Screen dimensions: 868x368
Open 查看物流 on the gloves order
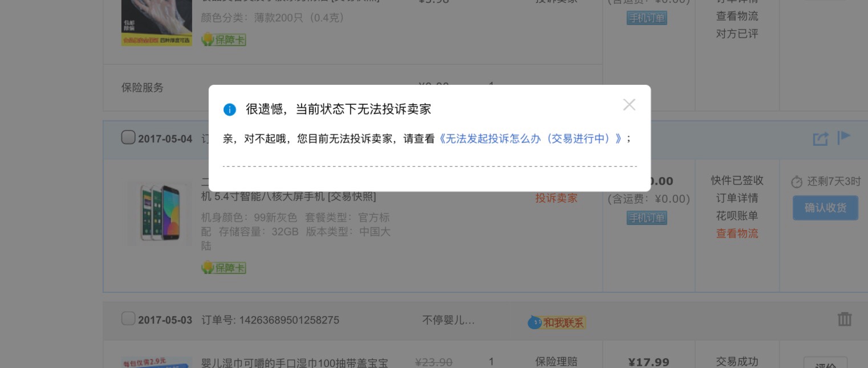(x=737, y=16)
